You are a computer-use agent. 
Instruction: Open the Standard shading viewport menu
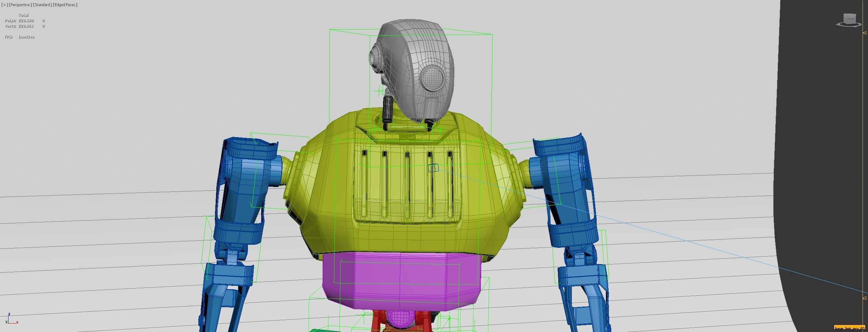pos(42,5)
